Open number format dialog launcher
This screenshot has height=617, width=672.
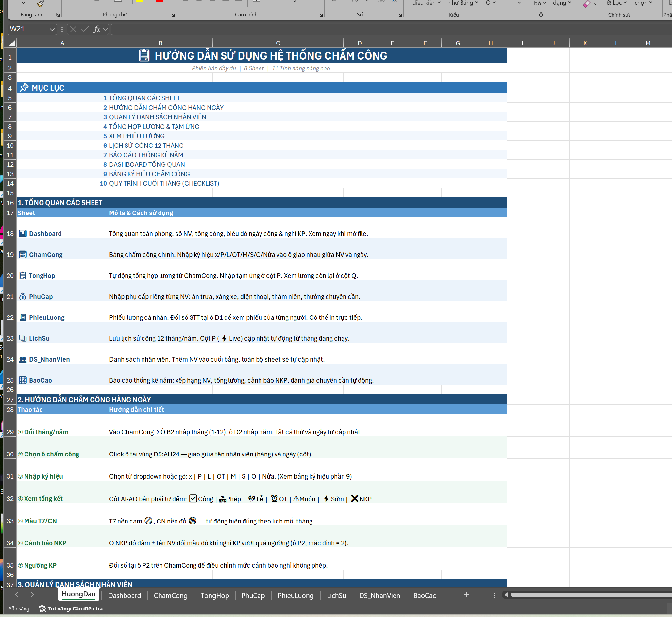399,15
